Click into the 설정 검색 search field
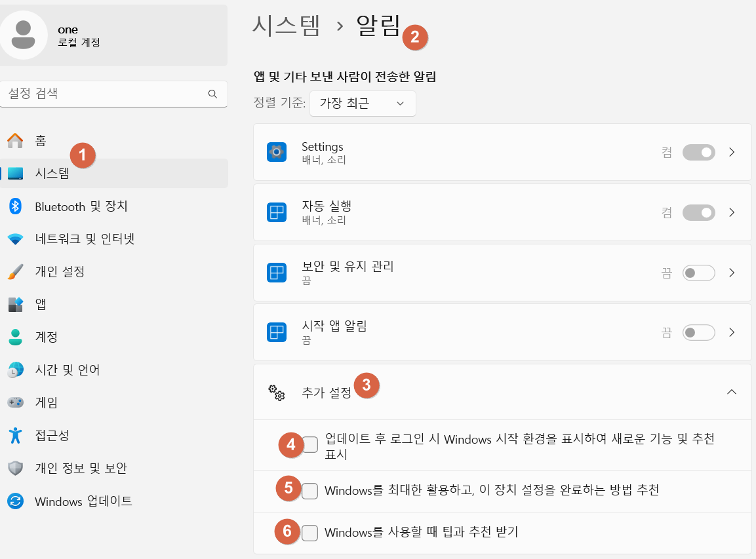The image size is (756, 559). 105,94
